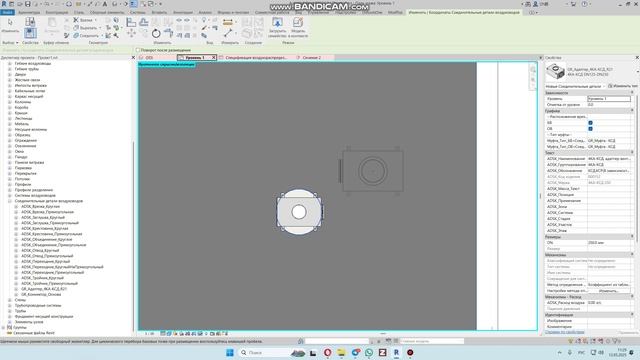The image size is (640, 360).
Task: Click the view scale 1:50 control
Action: pos(150,333)
